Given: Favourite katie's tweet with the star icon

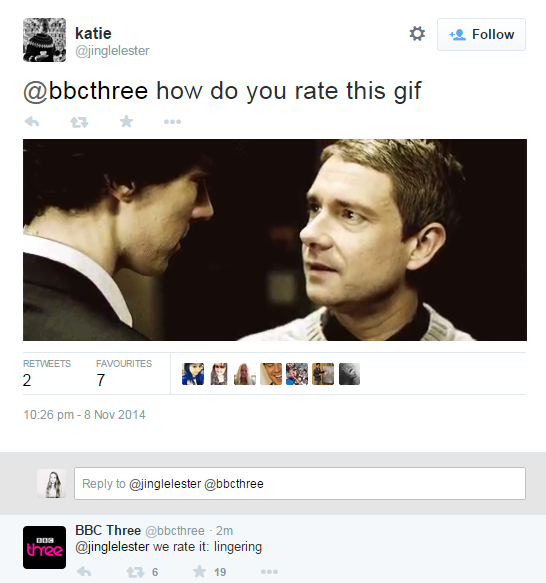Looking at the screenshot, I should [126, 121].
